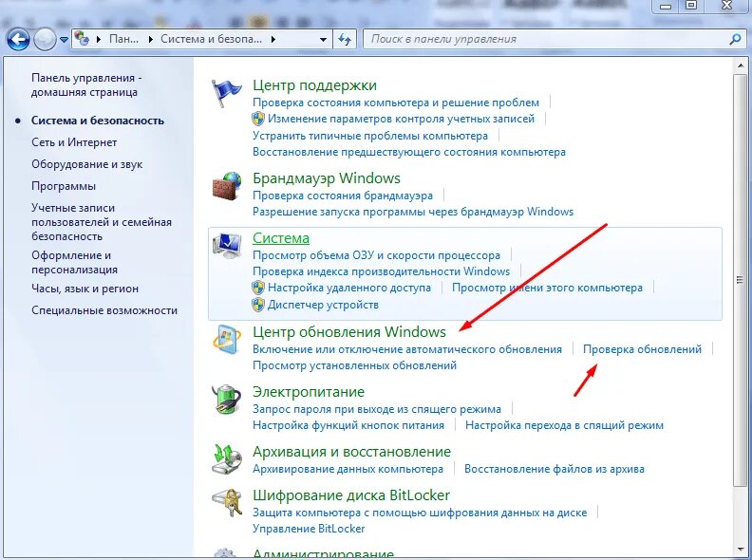The image size is (752, 560).
Task: Open 'Восстановление предшествующего состояния компьютера'
Action: click(x=409, y=153)
